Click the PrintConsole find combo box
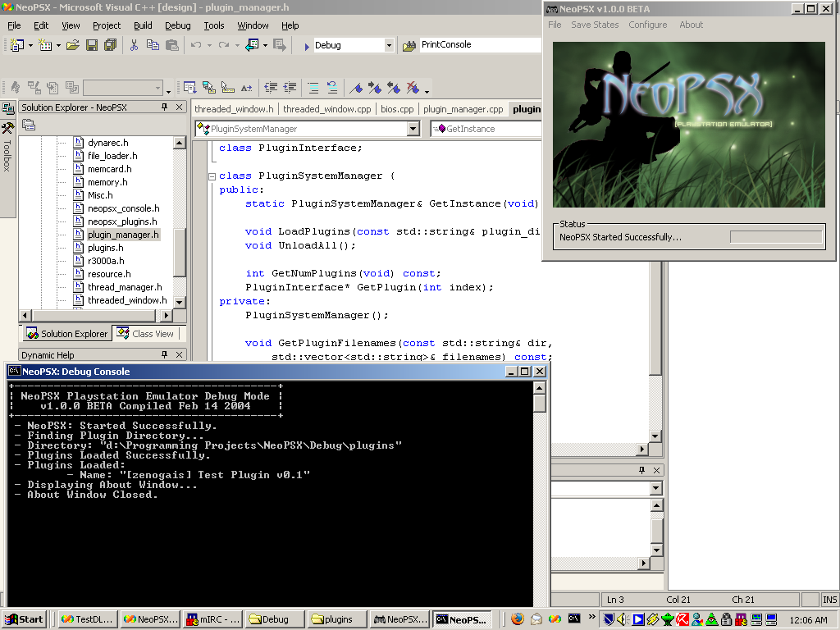 (x=480, y=45)
